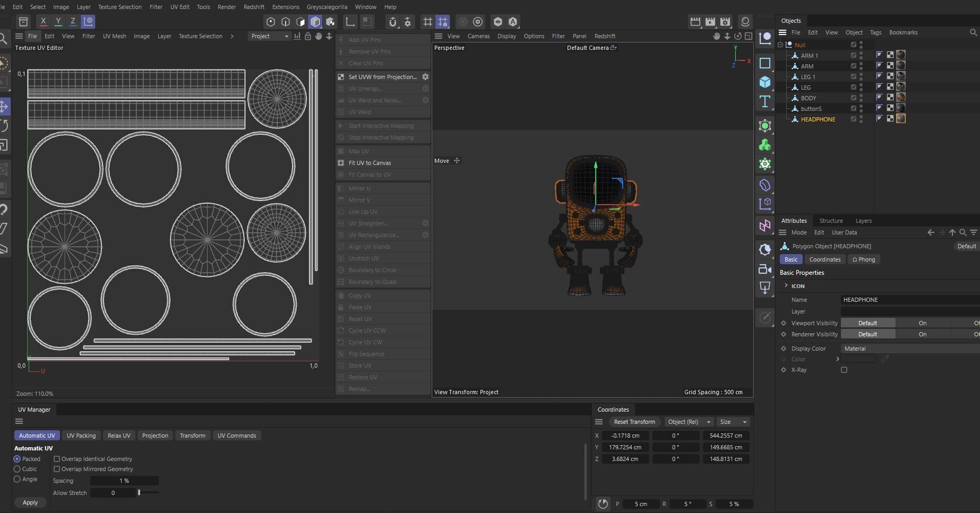Toggle the coordinate system world/object icon
Viewport: 980px width, 513px height.
tap(88, 22)
